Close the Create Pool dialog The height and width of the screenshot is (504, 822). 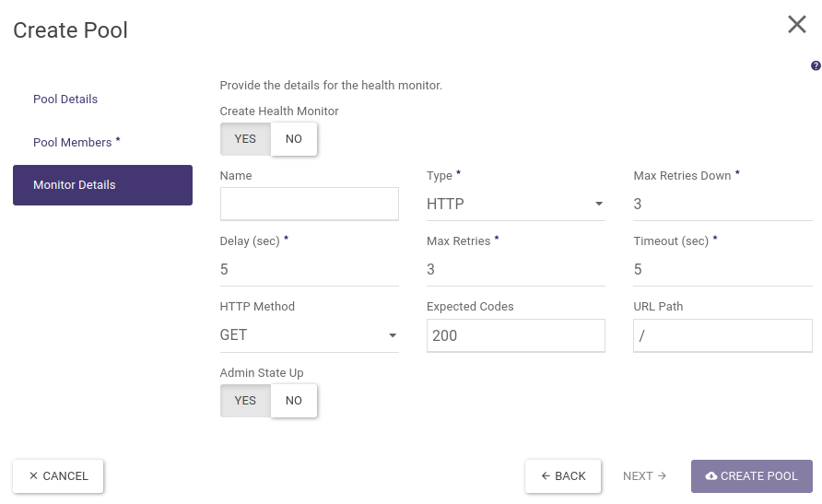[x=797, y=25]
